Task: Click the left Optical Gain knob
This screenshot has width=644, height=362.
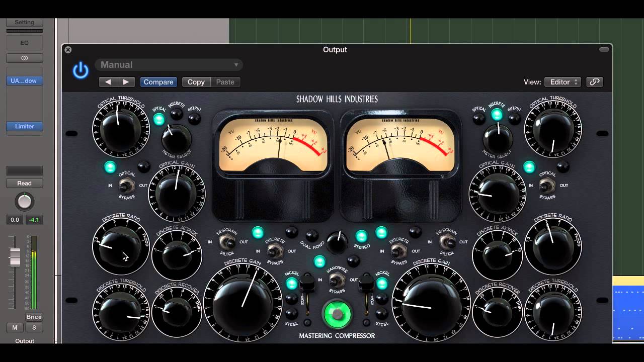Action: [177, 194]
